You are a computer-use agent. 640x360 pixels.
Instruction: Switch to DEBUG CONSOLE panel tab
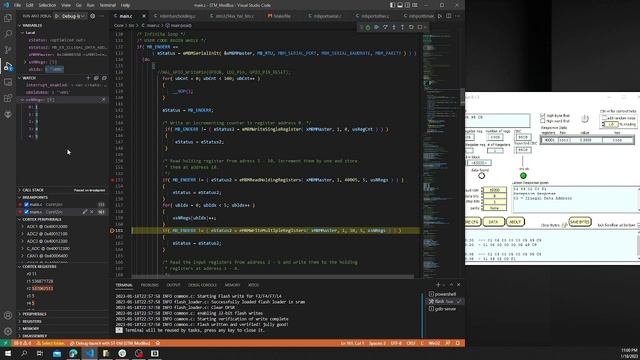202,285
